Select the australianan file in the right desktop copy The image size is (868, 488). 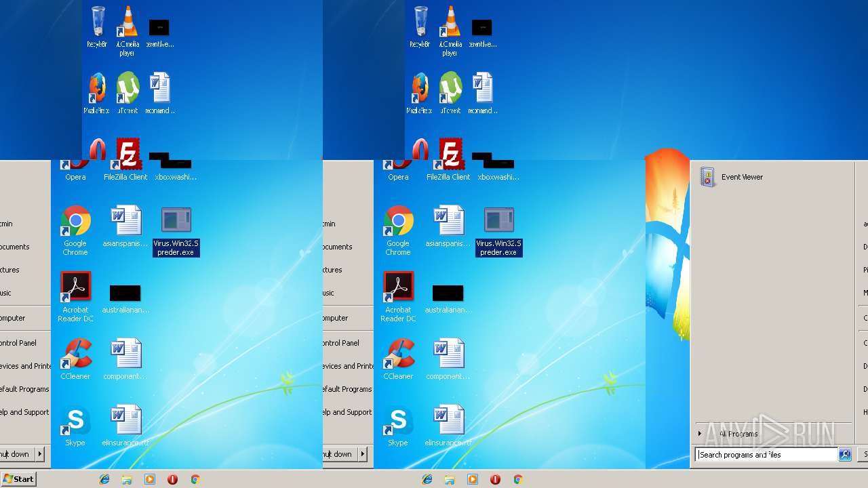tap(448, 299)
